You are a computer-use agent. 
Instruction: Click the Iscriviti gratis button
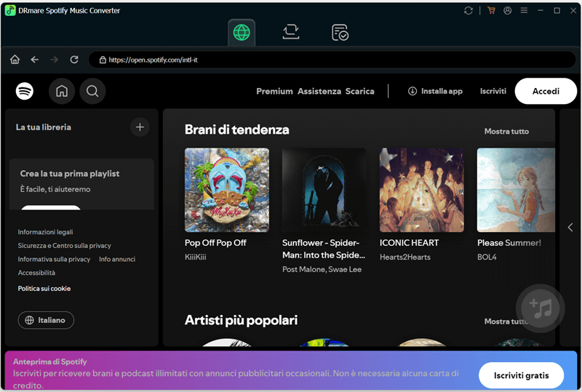[x=521, y=376]
